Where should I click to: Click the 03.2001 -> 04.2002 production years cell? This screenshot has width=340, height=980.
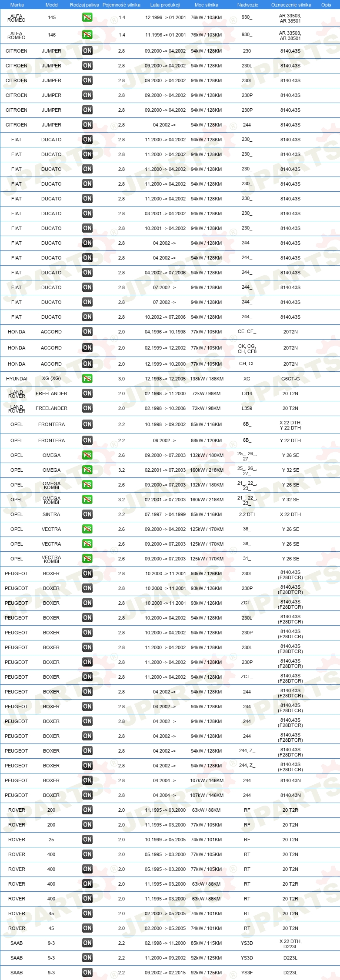pos(165,213)
